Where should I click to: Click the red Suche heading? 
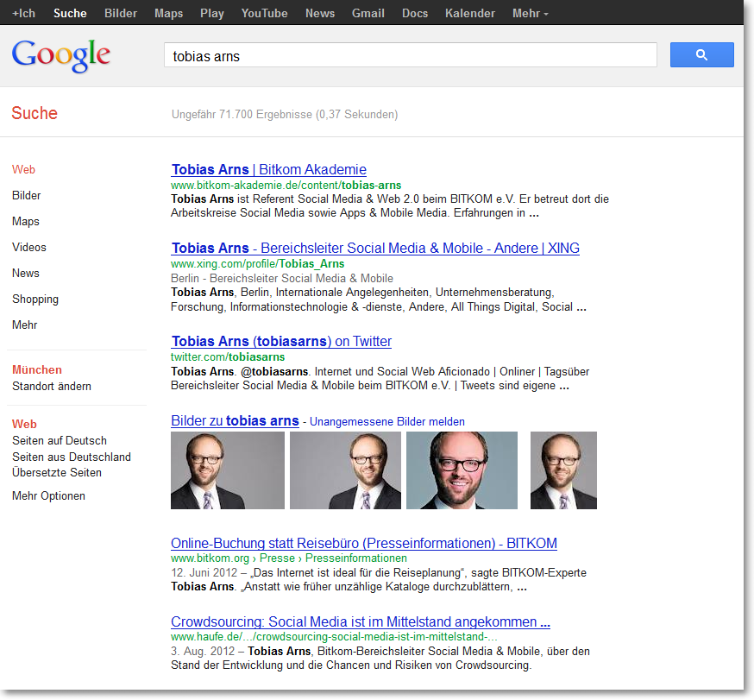point(35,113)
